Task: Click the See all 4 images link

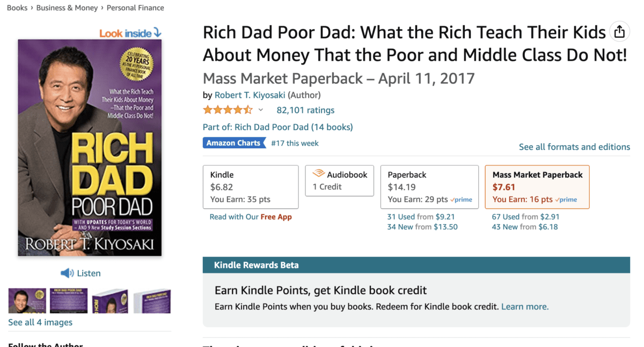Action: pyautogui.click(x=40, y=322)
